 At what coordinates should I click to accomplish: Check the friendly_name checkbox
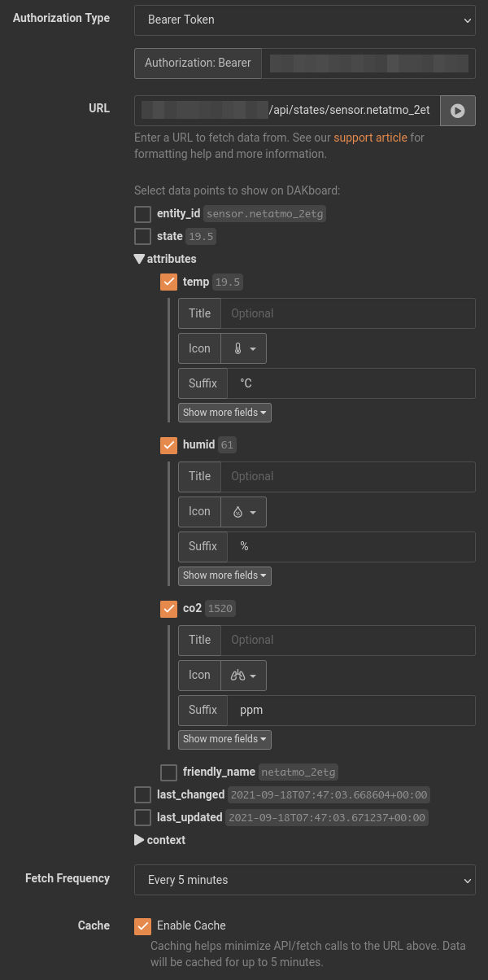click(169, 772)
